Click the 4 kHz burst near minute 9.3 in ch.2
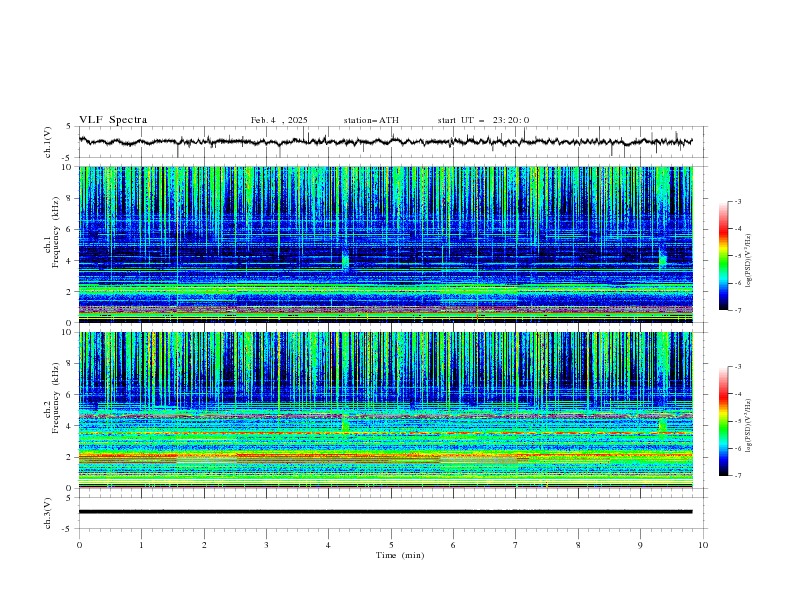The height and width of the screenshot is (612, 792). 663,424
